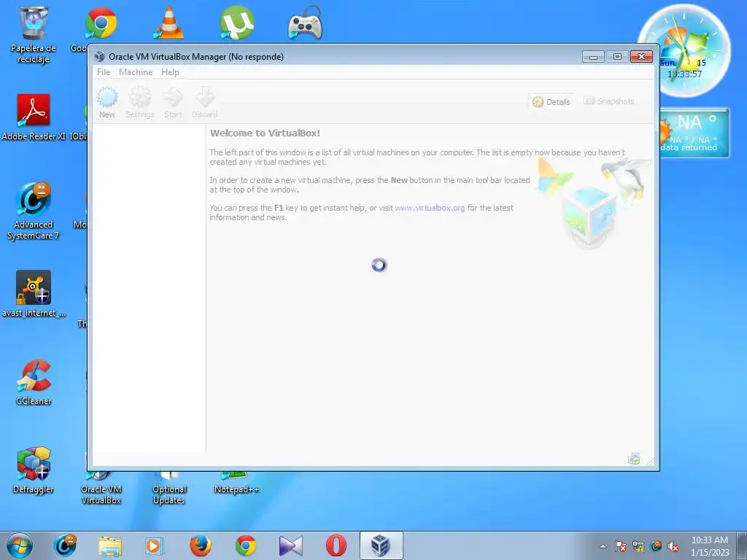The image size is (747, 560).
Task: Follow the www.virtualbox.org link
Action: [430, 208]
